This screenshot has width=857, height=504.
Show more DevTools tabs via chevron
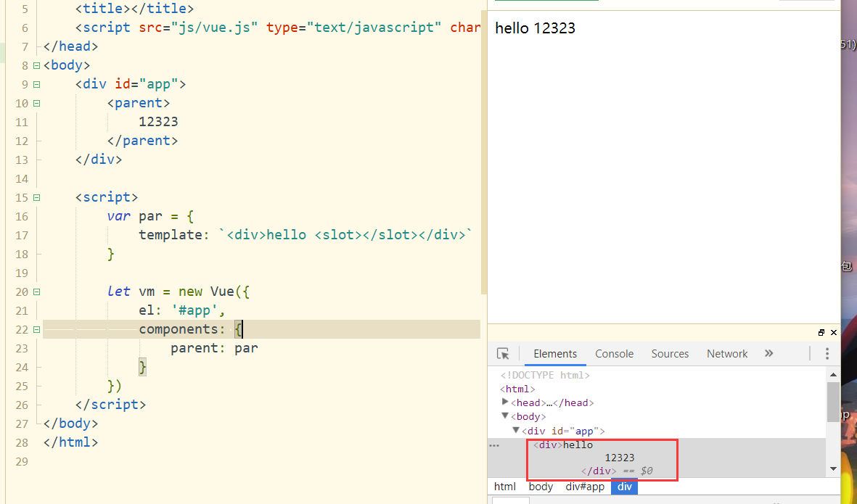(769, 353)
